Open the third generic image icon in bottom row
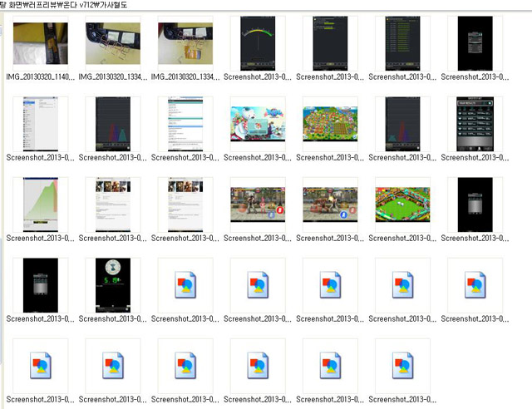Viewport: 532px width, 409px height. pyautogui.click(x=185, y=366)
